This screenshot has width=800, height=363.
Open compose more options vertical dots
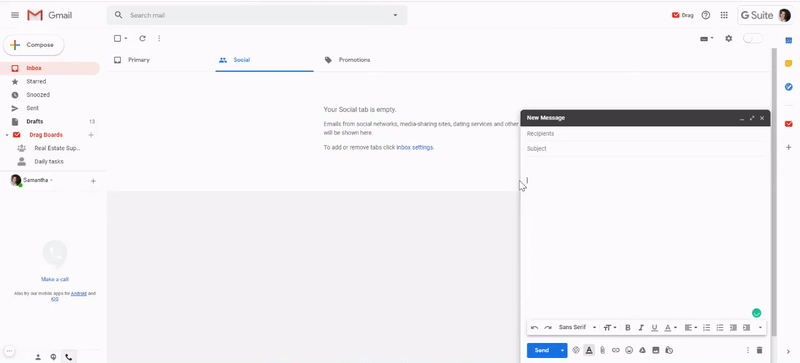747,350
